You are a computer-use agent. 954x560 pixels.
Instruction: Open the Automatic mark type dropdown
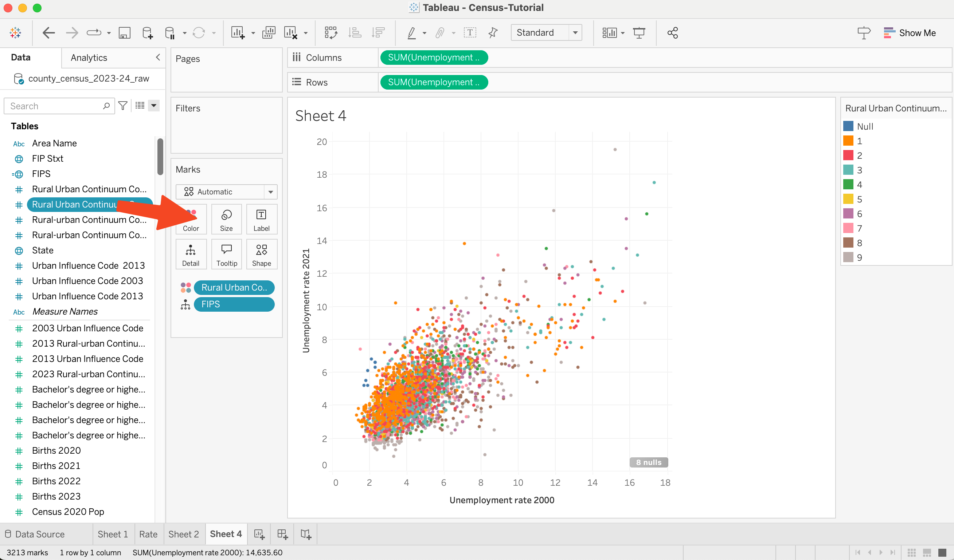click(226, 192)
